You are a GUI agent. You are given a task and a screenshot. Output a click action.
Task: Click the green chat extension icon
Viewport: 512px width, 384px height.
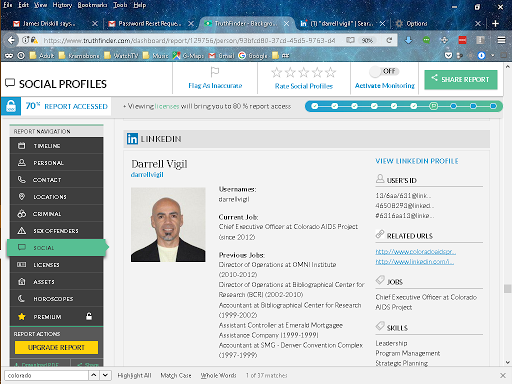point(426,40)
